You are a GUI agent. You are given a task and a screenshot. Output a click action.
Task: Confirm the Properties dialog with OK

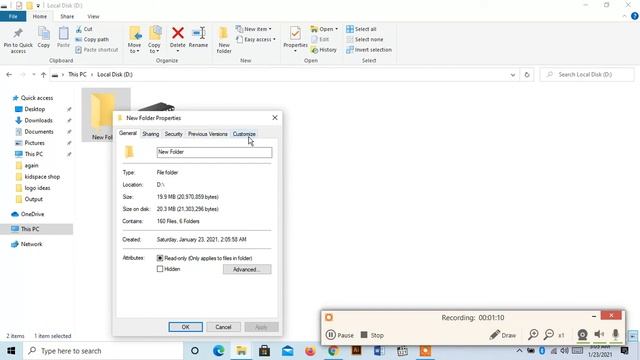186,327
